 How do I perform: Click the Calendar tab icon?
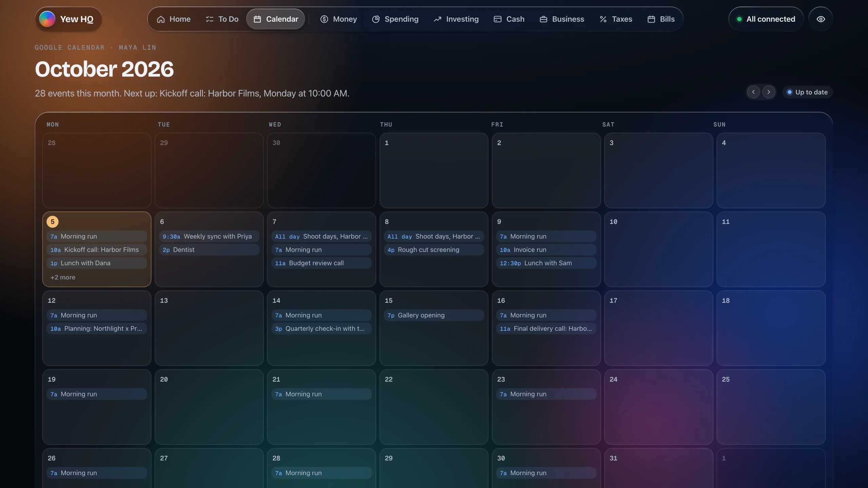pyautogui.click(x=257, y=19)
